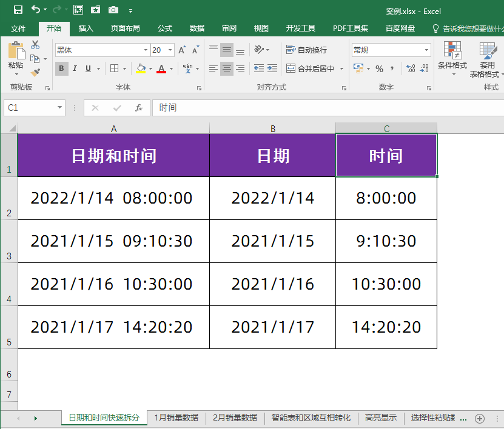Open the 字体 group dialog launcher

pyautogui.click(x=200, y=88)
